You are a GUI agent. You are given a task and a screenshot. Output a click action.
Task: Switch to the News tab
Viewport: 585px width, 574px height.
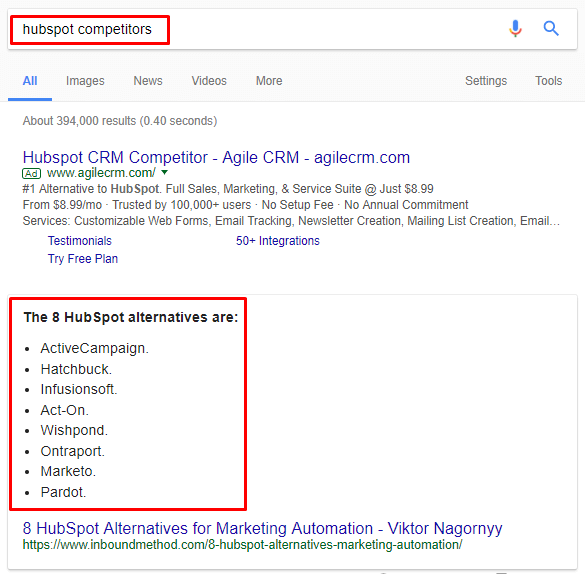pos(148,81)
